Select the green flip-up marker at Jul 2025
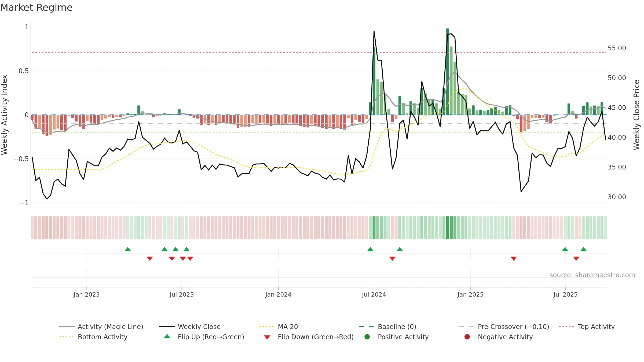 point(565,249)
